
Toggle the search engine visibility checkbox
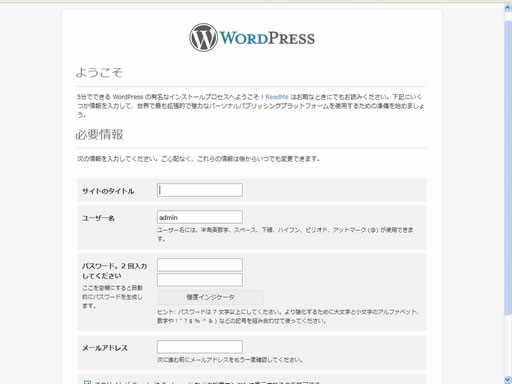87,382
